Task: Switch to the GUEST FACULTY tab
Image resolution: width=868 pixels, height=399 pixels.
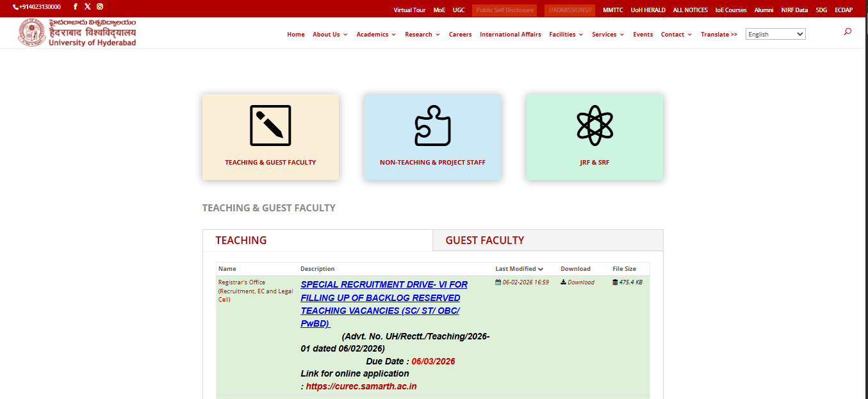Action: [x=484, y=240]
